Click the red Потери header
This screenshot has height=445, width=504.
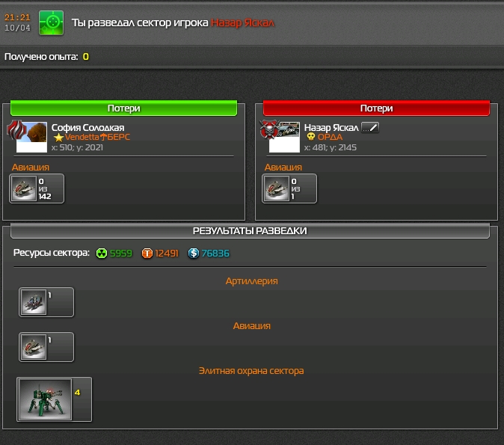[376, 108]
